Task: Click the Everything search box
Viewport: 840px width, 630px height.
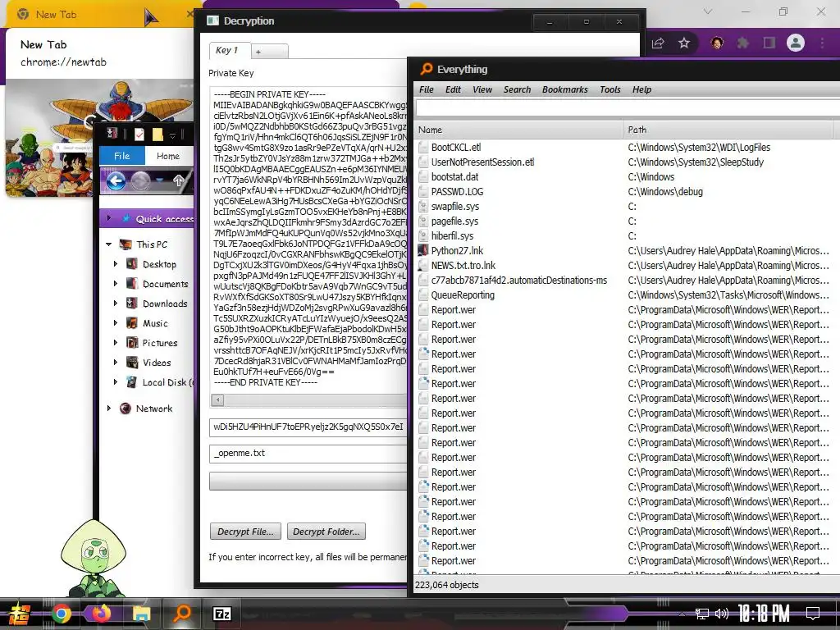Action: point(628,108)
